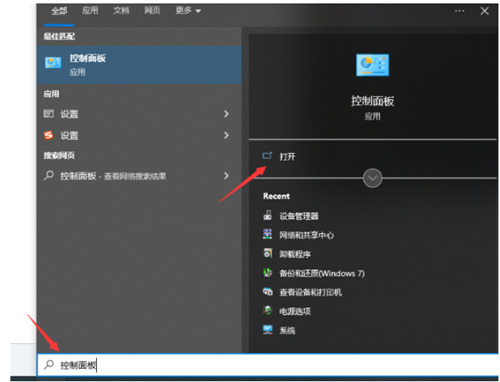This screenshot has height=382, width=500.
Task: Open 卸载程序 from Recent
Action: click(295, 254)
